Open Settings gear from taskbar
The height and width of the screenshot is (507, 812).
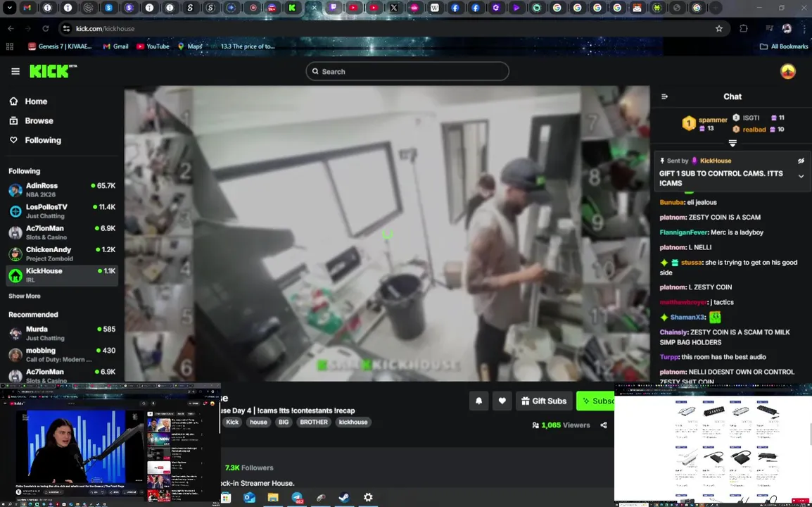click(368, 498)
